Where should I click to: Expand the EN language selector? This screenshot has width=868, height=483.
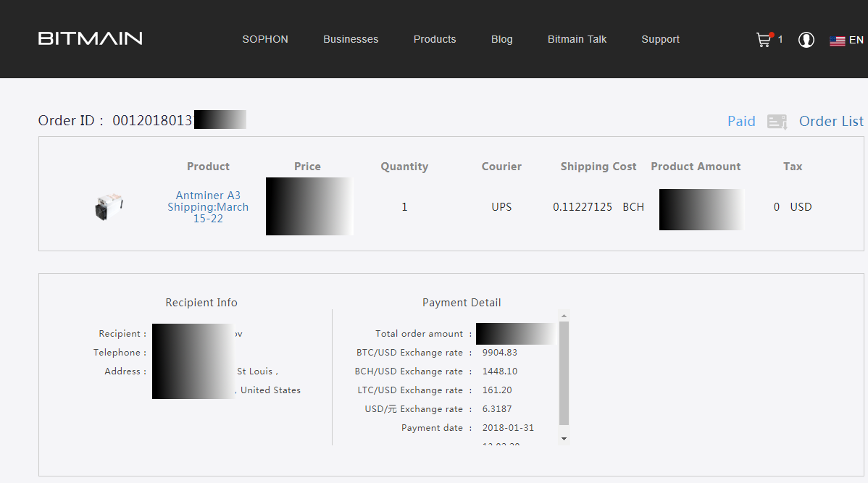856,40
